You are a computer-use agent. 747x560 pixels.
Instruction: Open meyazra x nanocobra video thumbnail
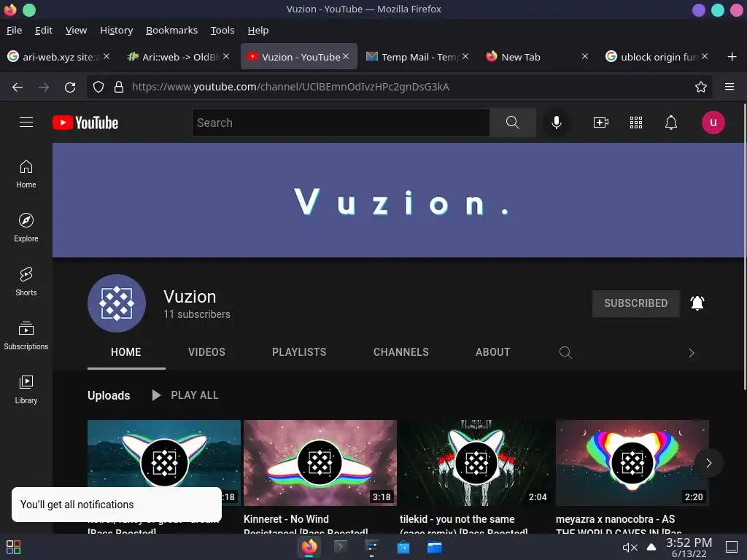point(632,463)
